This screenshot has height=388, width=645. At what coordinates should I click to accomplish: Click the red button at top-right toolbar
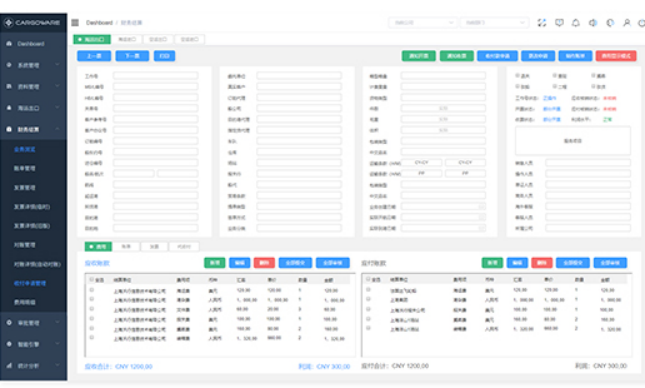tap(616, 56)
